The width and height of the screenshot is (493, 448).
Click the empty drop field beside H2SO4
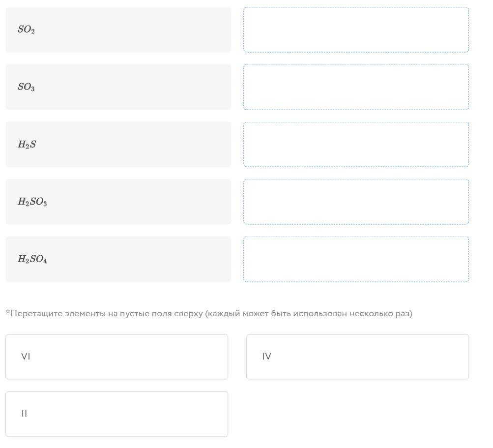click(356, 259)
